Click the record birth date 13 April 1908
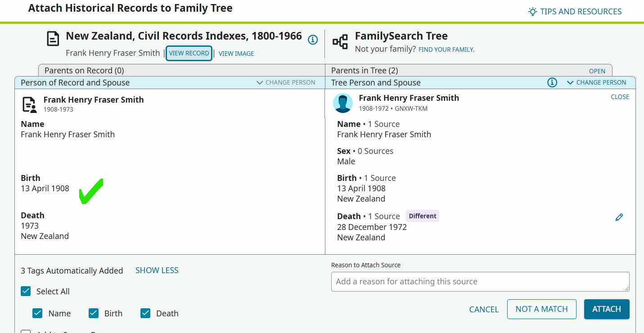 45,189
